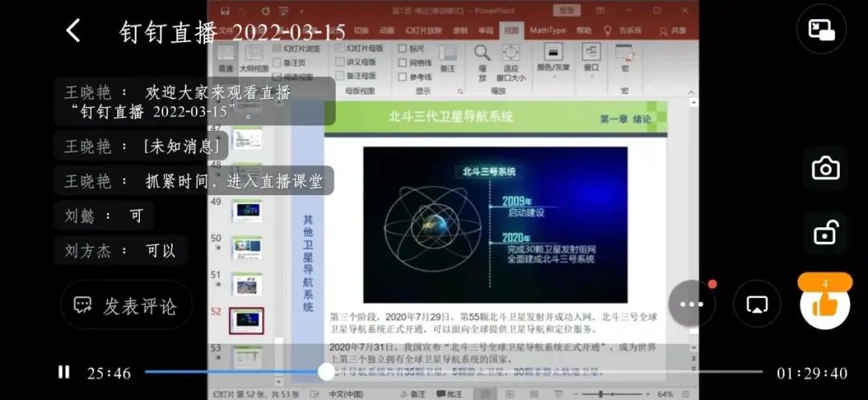The height and width of the screenshot is (400, 868).
Task: Switch to picture-in-picture mode
Action: pyautogui.click(x=821, y=31)
